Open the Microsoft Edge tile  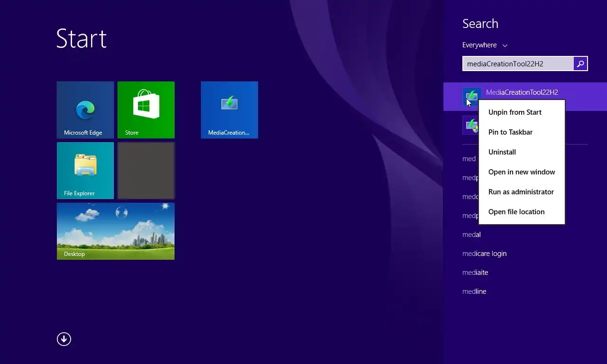(x=85, y=110)
